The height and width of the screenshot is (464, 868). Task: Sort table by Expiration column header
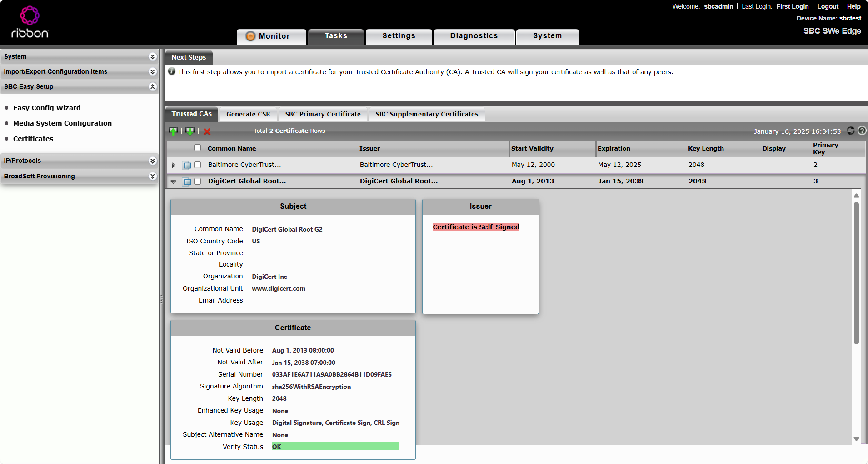click(614, 149)
